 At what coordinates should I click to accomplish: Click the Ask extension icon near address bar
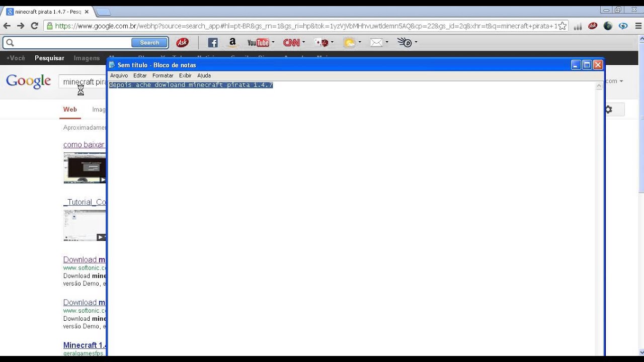click(593, 26)
